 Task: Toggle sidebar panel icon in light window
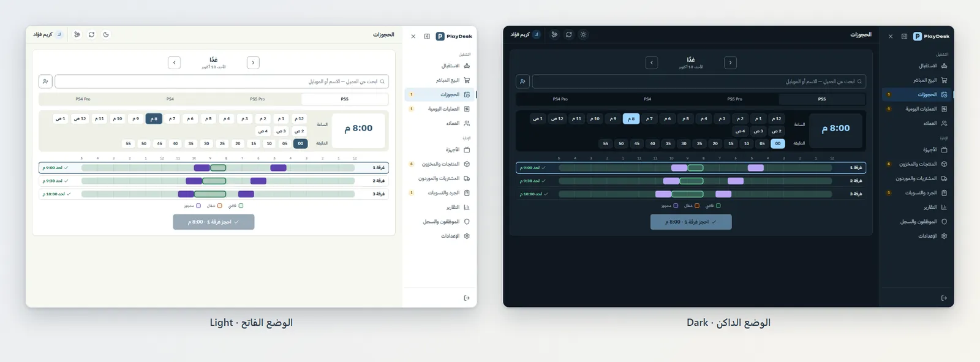pos(427,36)
